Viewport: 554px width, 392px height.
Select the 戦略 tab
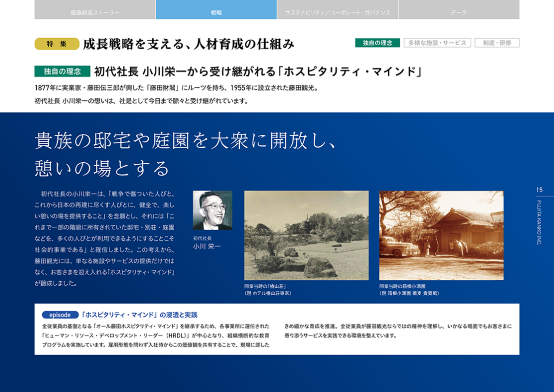pyautogui.click(x=216, y=9)
